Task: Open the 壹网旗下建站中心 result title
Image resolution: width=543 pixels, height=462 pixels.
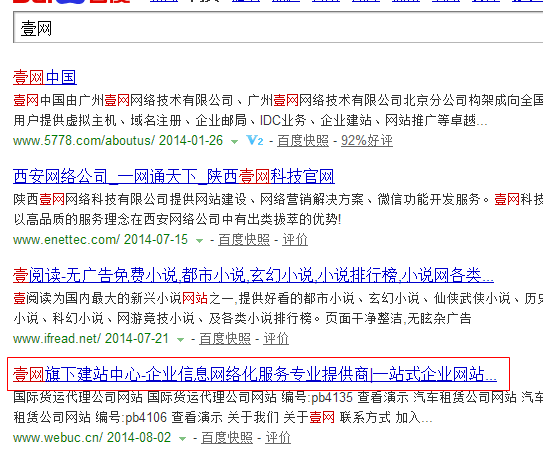Action: coord(255,374)
